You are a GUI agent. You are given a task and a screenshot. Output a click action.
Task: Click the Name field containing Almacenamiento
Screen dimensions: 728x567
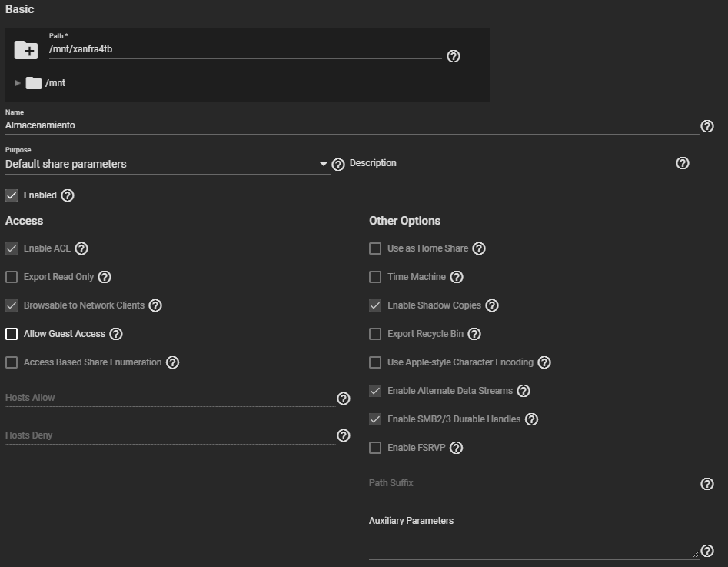[352, 125]
